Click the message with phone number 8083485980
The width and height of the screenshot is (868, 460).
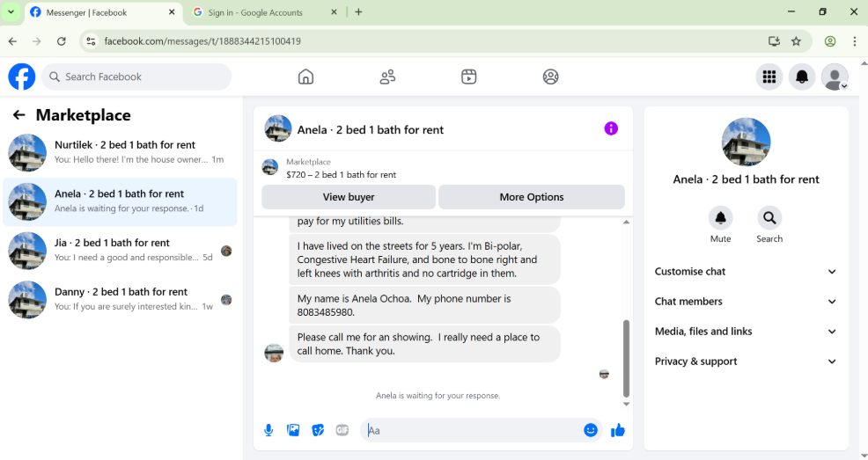point(424,305)
